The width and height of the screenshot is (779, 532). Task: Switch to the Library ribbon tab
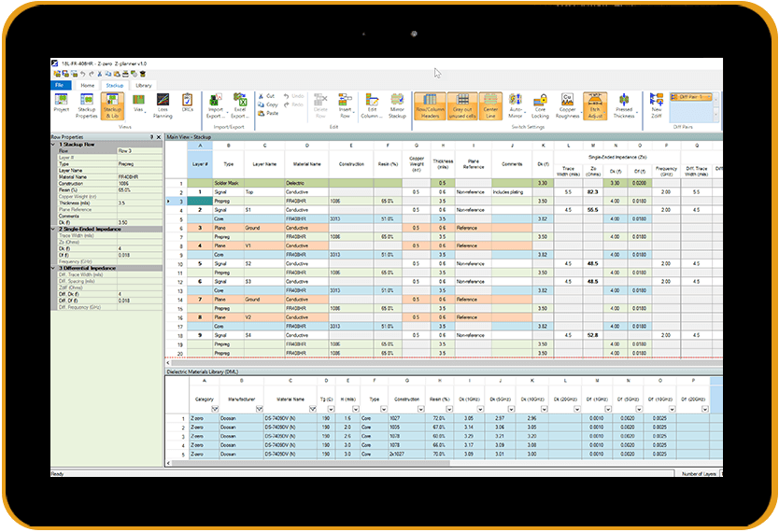144,85
